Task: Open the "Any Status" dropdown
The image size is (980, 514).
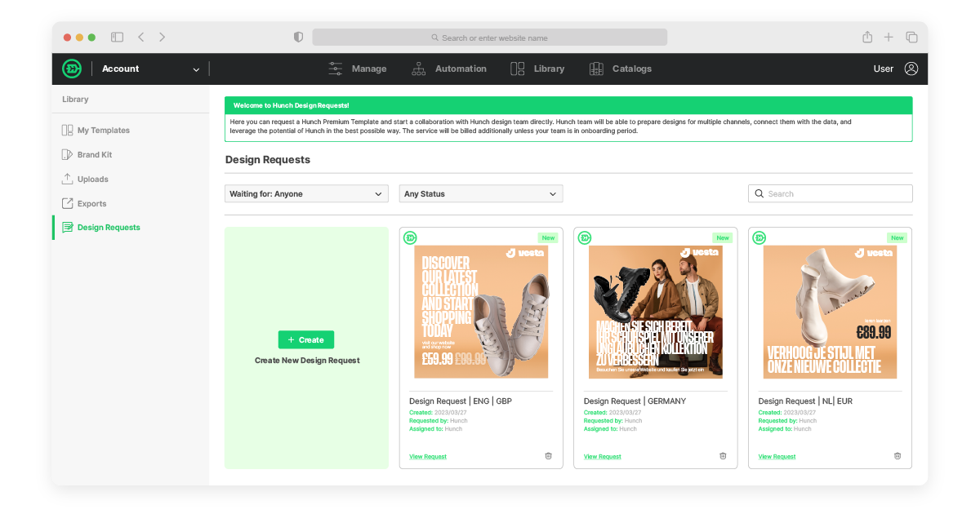Action: coord(480,193)
